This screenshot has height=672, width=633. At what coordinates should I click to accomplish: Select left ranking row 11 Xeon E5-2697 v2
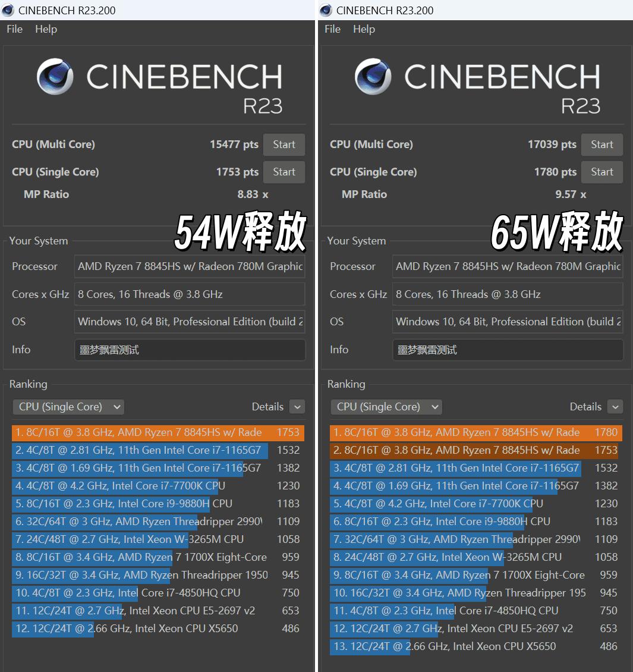click(x=158, y=611)
